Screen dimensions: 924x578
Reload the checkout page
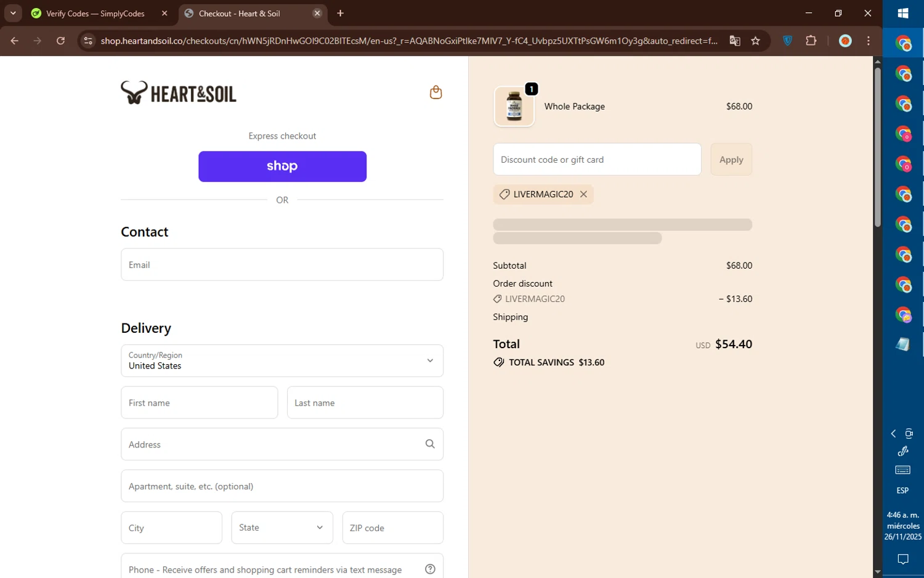point(60,41)
